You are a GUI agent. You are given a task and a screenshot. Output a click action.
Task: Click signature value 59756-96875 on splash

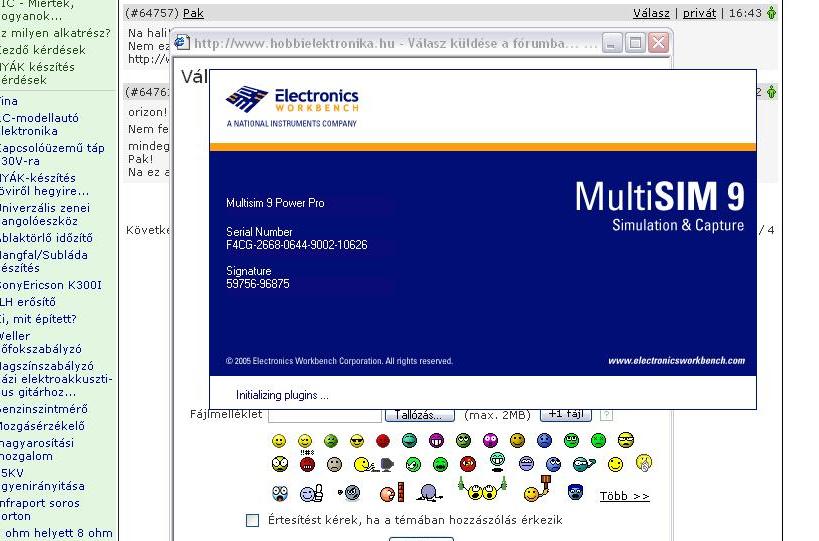(x=258, y=284)
